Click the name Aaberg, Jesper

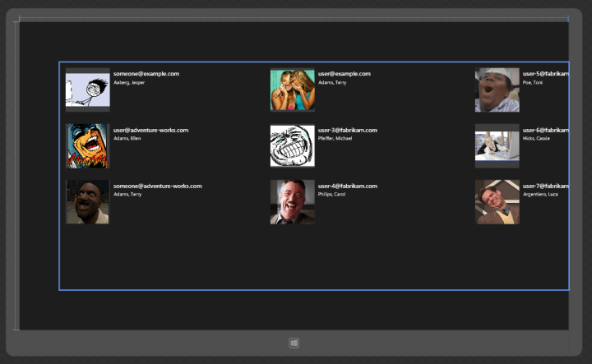128,83
